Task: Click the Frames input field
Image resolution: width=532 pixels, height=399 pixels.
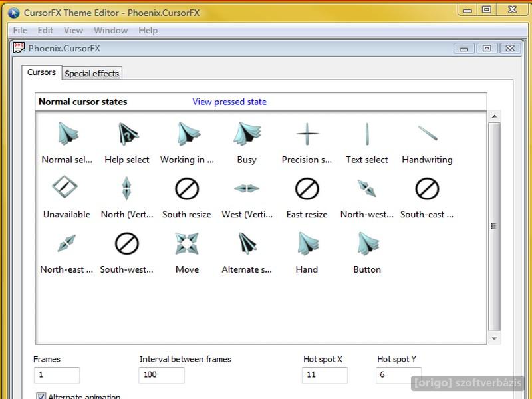Action: tap(57, 375)
